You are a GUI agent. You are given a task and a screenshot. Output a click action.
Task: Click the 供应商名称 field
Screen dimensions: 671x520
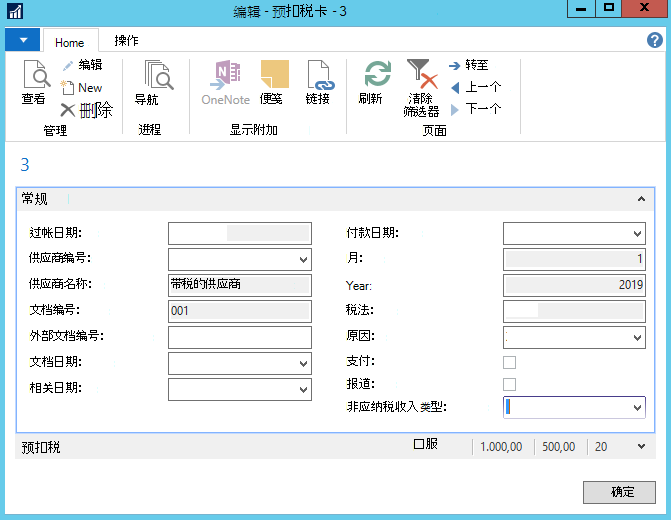[x=240, y=285]
